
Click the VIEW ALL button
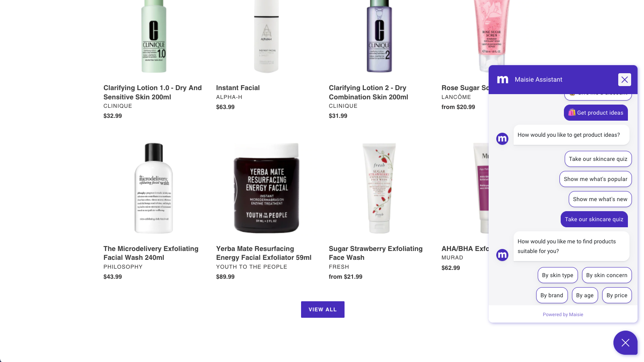tap(322, 309)
